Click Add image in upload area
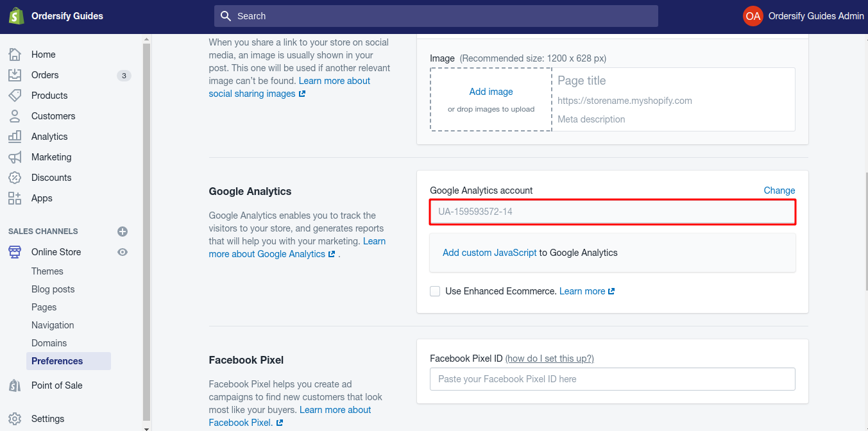Screen dimensions: 868x431 click(x=491, y=92)
